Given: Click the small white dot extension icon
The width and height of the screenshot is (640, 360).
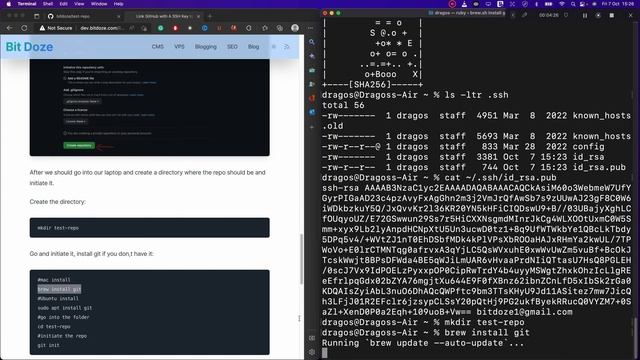Looking at the screenshot, I should point(190,28).
